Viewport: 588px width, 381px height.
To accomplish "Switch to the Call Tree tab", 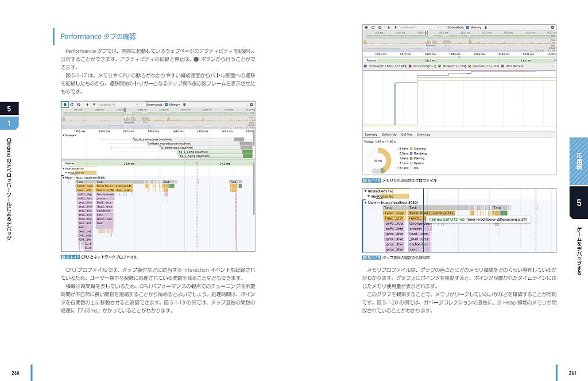I will pos(407,134).
